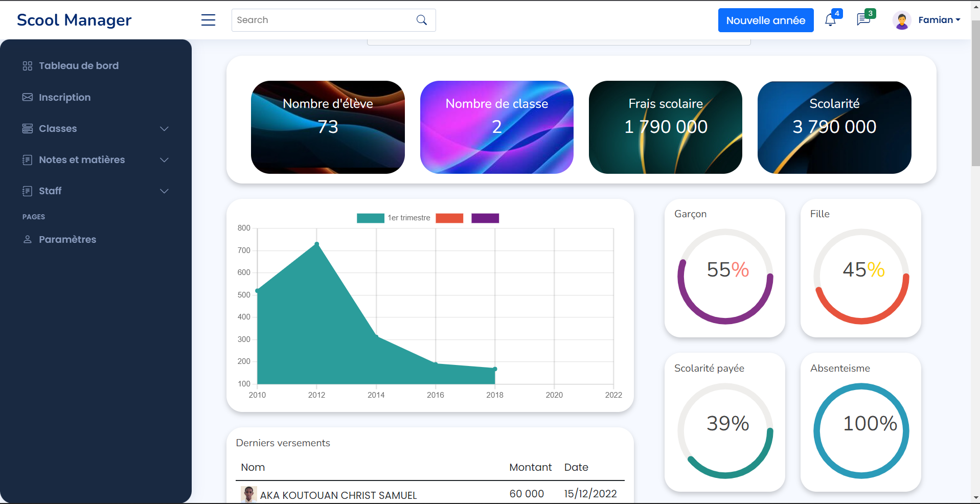Screen dimensions: 980x504
Task: Click the Frais scolaire card
Action: point(666,127)
